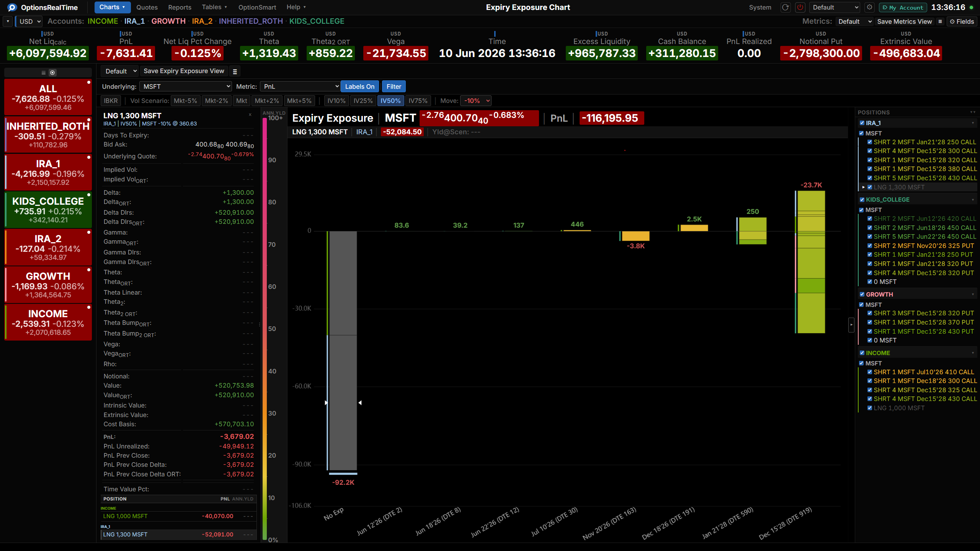
Task: Open the Charts menu
Action: 113,7
